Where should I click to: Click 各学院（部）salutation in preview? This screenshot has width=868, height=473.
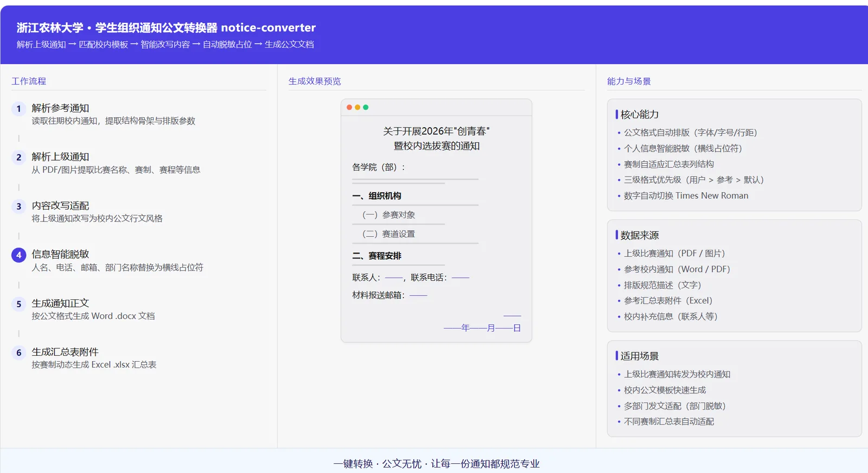click(379, 167)
